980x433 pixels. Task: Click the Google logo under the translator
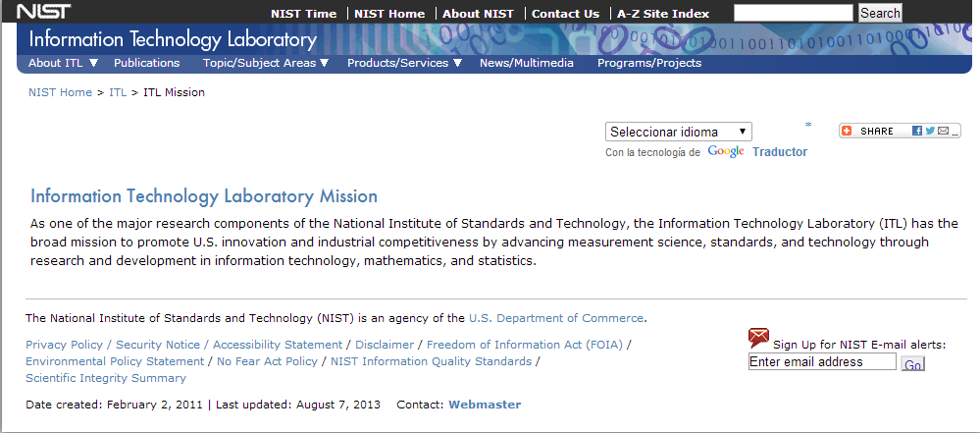[726, 152]
